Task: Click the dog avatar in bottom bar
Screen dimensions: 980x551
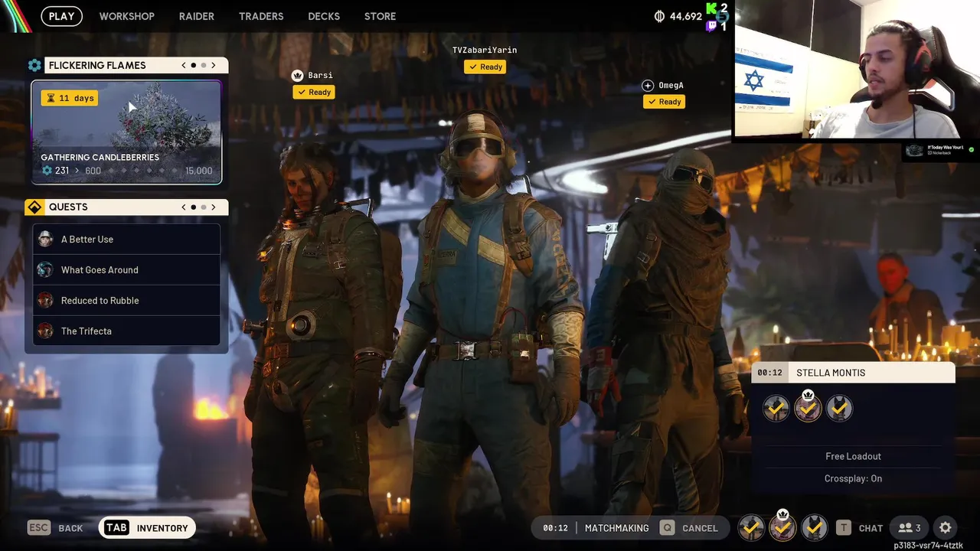Action: (814, 527)
